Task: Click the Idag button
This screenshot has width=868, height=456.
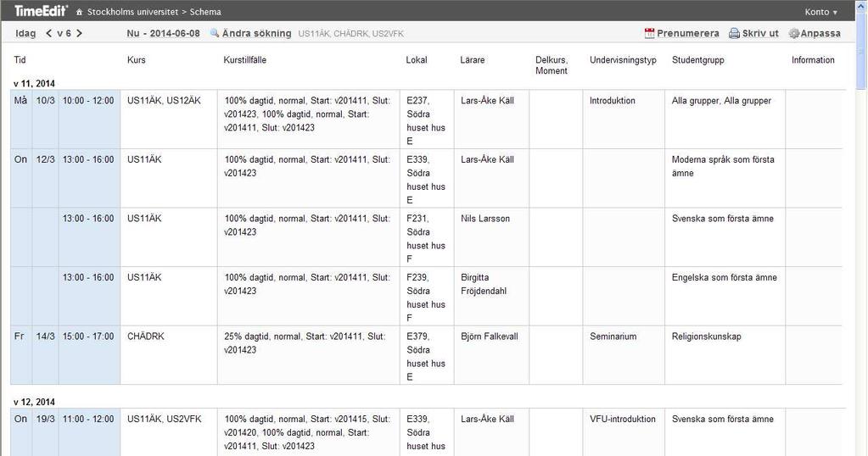Action: coord(25,33)
